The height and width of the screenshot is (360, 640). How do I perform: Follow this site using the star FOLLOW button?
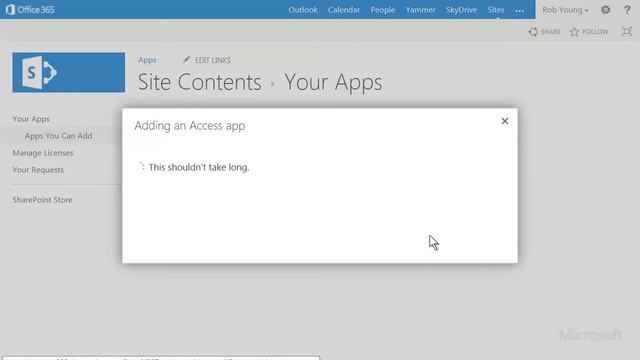click(589, 31)
